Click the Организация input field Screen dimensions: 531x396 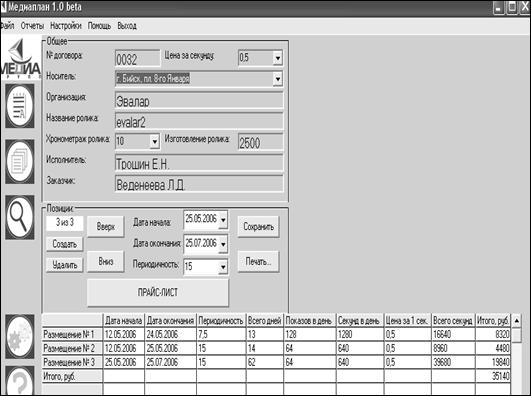click(199, 101)
